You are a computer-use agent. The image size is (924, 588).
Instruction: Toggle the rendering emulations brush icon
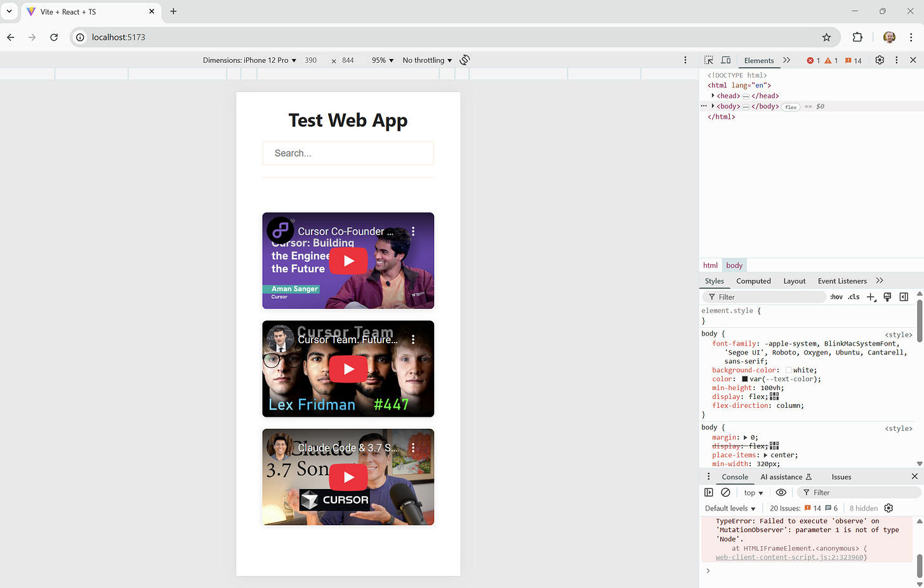887,297
